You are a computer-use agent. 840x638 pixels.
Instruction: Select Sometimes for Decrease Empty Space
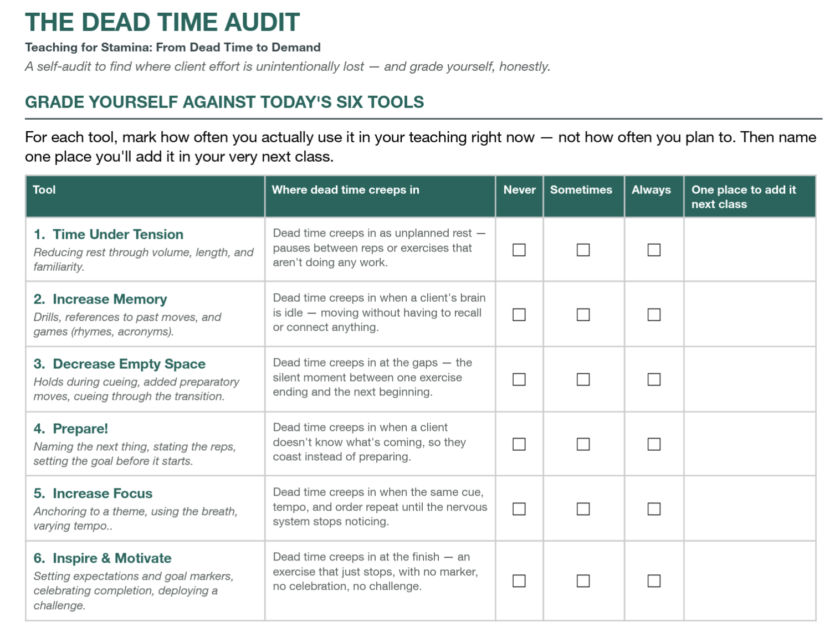[x=583, y=379]
